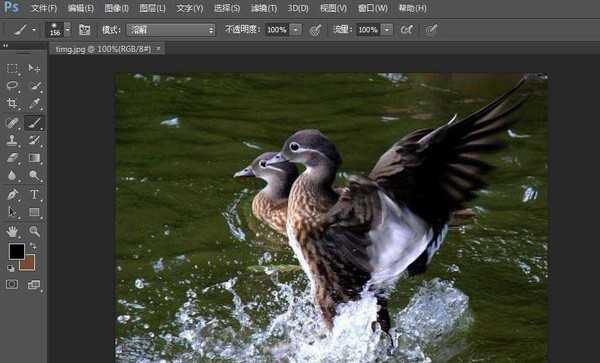600x363 pixels.
Task: Select the Hand tool
Action: coord(12,231)
